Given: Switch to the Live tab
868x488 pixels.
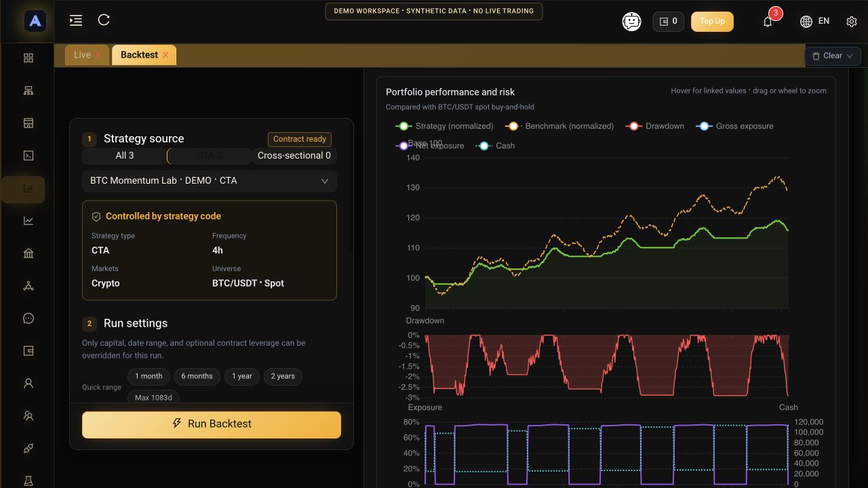Looking at the screenshot, I should click(x=82, y=55).
